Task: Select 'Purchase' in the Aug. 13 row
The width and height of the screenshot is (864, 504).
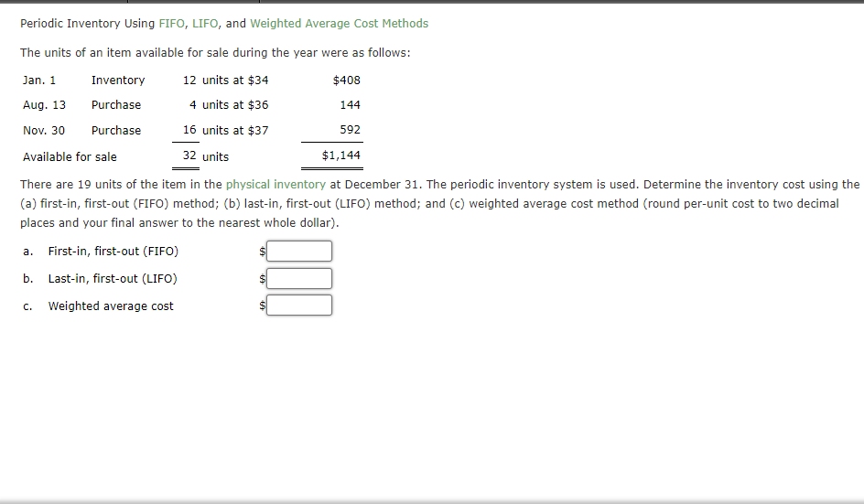Action: coord(115,105)
